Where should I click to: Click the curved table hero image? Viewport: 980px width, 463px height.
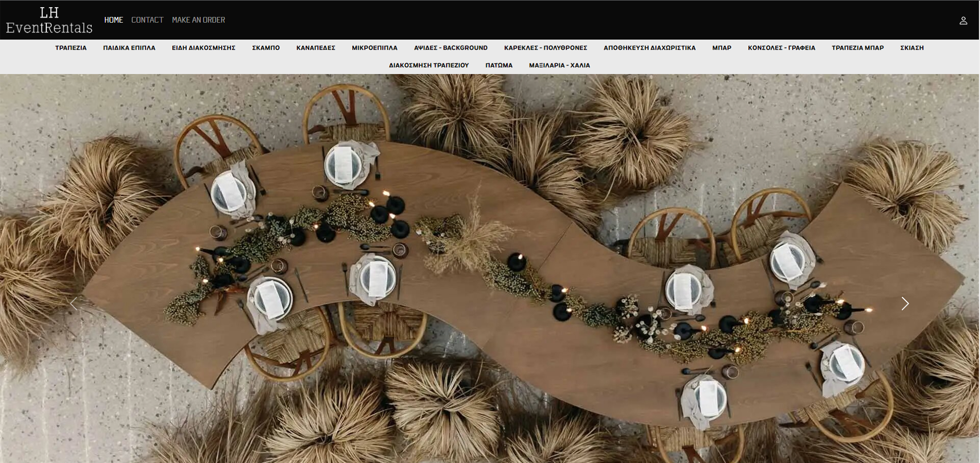tap(489, 268)
